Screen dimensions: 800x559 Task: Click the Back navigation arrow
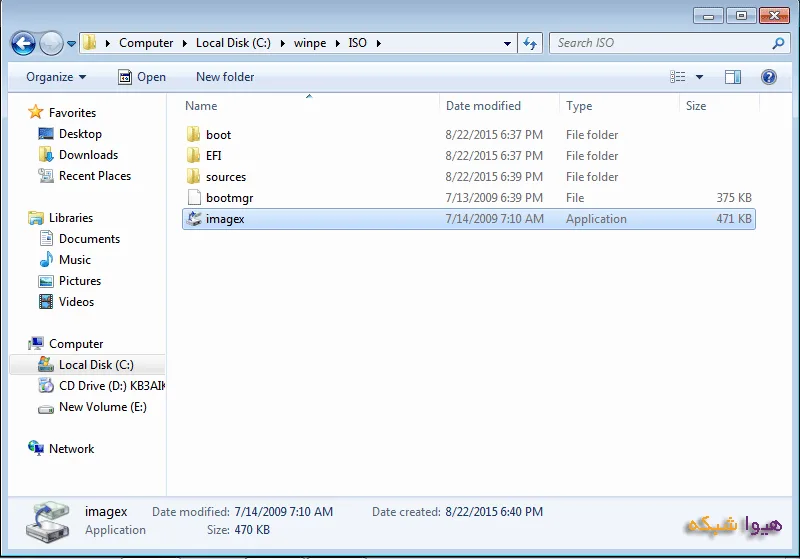point(23,43)
